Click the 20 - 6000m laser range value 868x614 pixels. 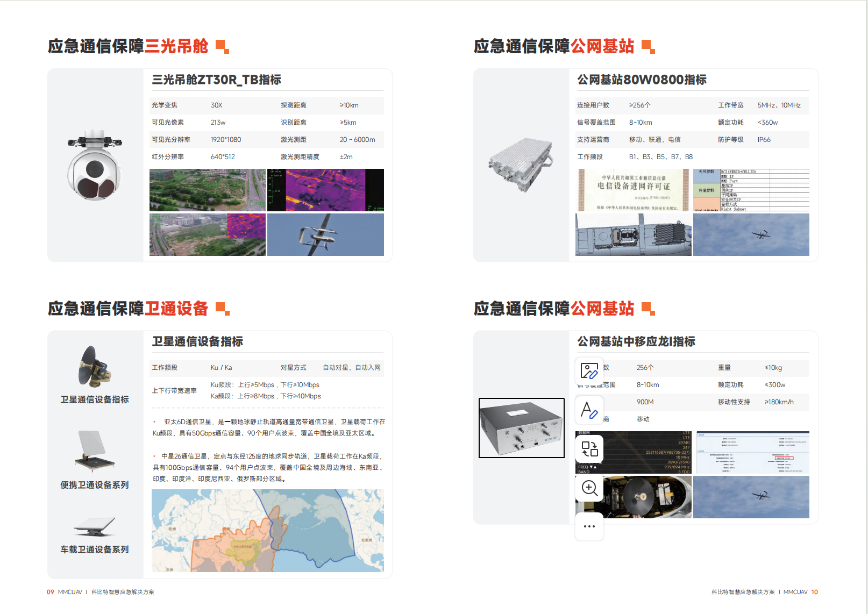point(358,140)
